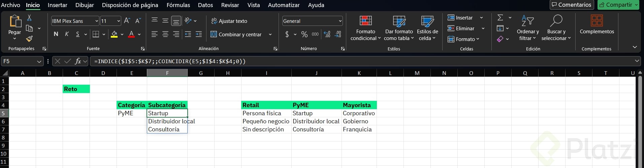Center align text horizontally
The width and height of the screenshot is (644, 168).
tap(165, 34)
